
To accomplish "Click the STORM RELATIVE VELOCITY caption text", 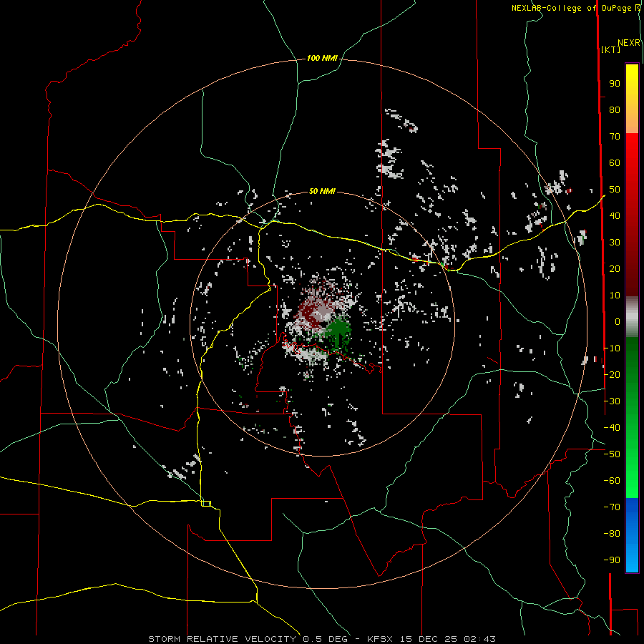I will point(222,639).
